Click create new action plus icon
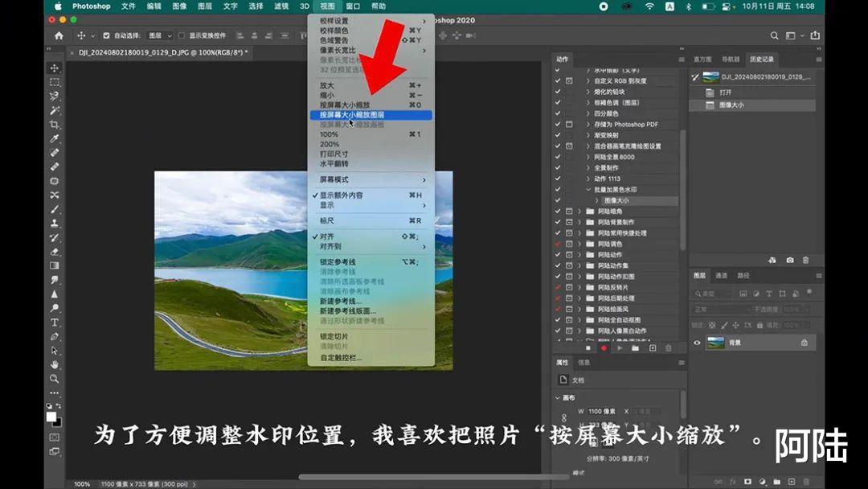Screen dimensions: 868x489 [x=653, y=348]
